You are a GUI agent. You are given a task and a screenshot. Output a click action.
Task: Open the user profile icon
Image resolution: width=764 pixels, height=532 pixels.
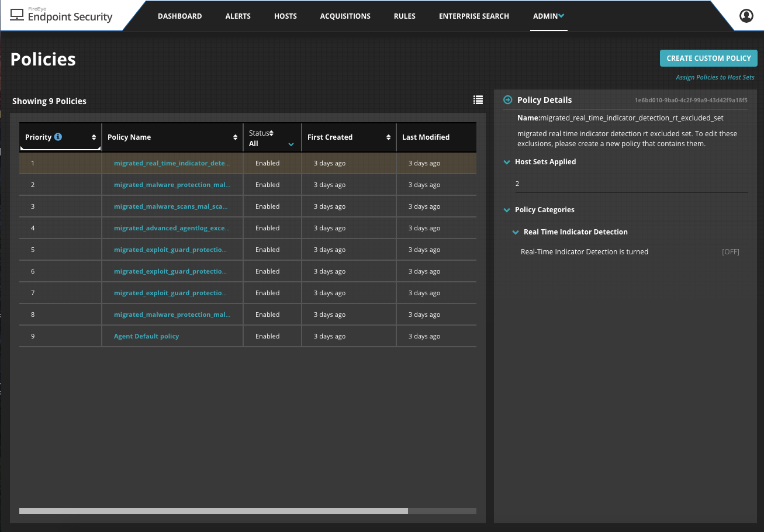[746, 16]
